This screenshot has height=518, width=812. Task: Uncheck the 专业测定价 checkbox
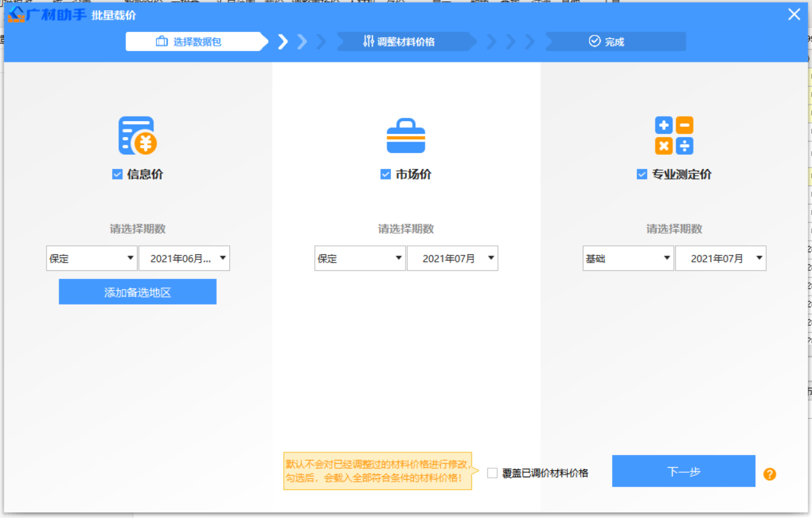642,174
